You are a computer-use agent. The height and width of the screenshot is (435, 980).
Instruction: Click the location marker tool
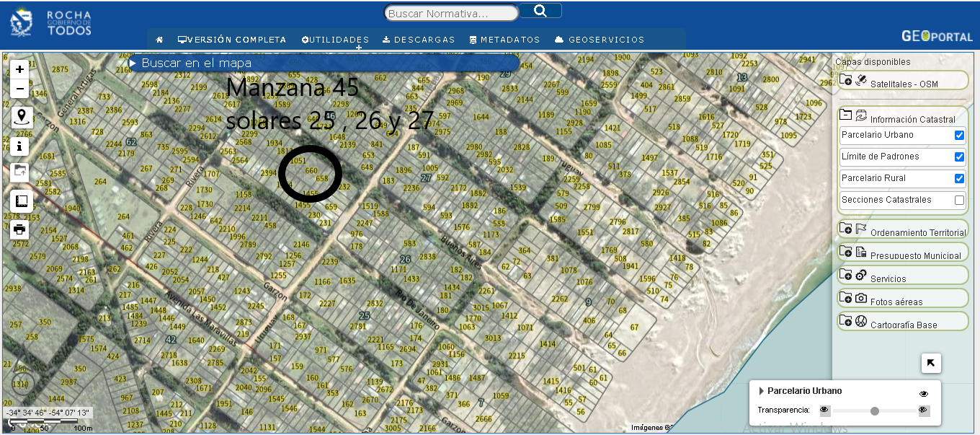tap(22, 117)
